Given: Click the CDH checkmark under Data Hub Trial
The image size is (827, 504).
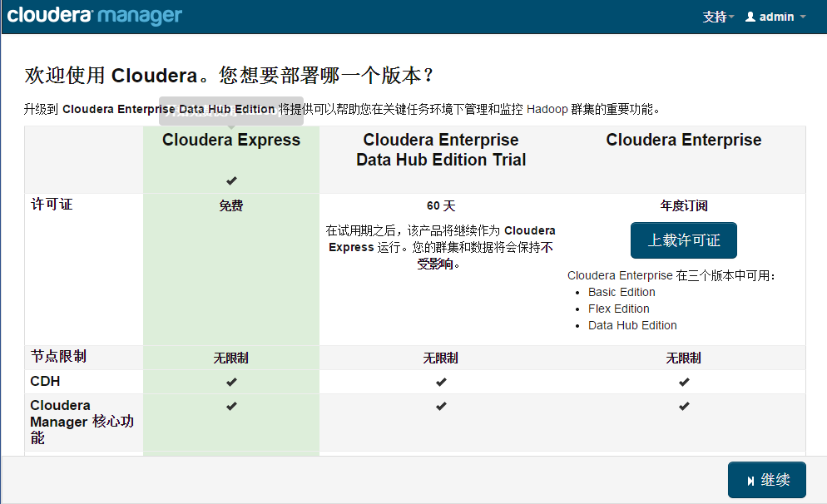Looking at the screenshot, I should click(441, 382).
